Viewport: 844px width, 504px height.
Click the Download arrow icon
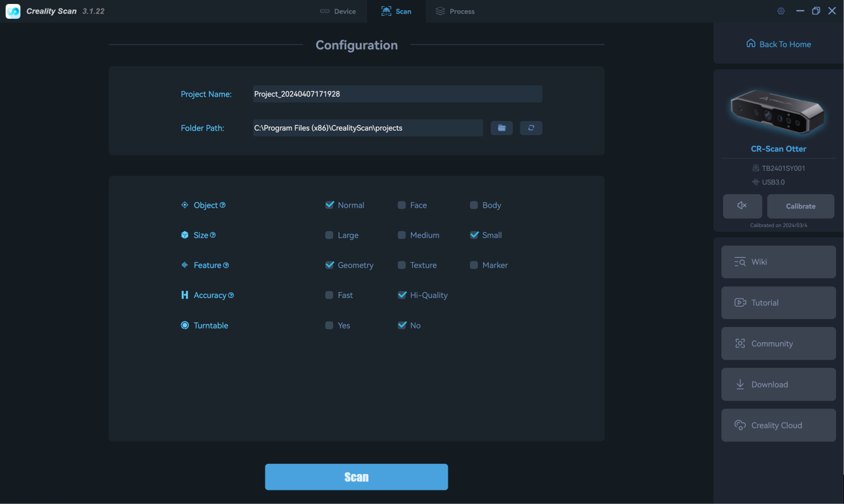740,384
